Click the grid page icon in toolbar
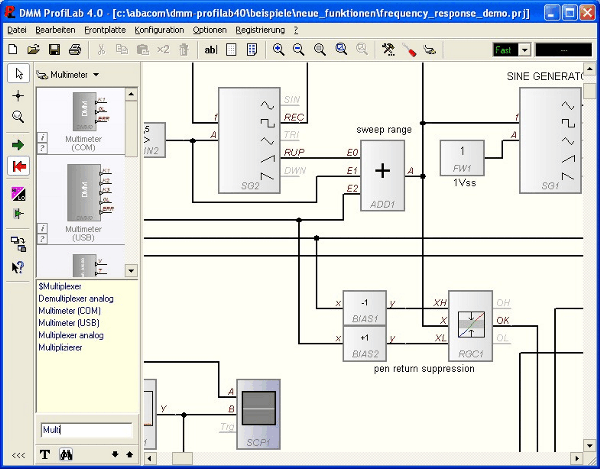Viewport: 600px width, 469px height. (x=231, y=50)
